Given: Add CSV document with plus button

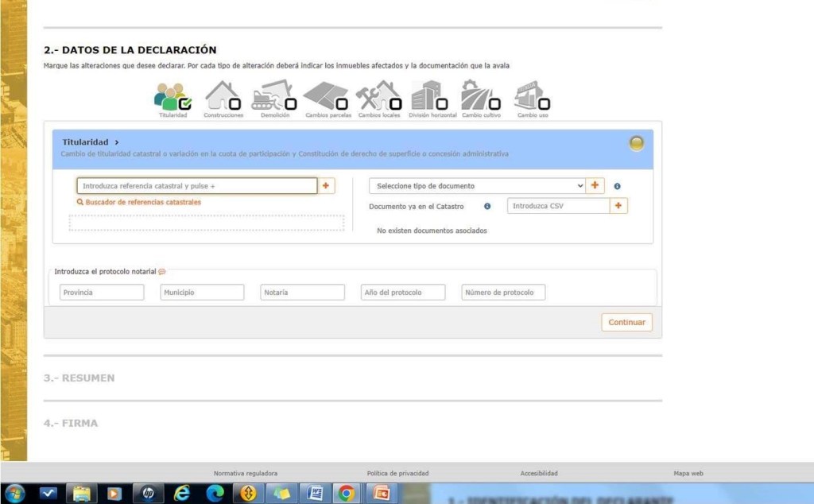Looking at the screenshot, I should [x=619, y=206].
